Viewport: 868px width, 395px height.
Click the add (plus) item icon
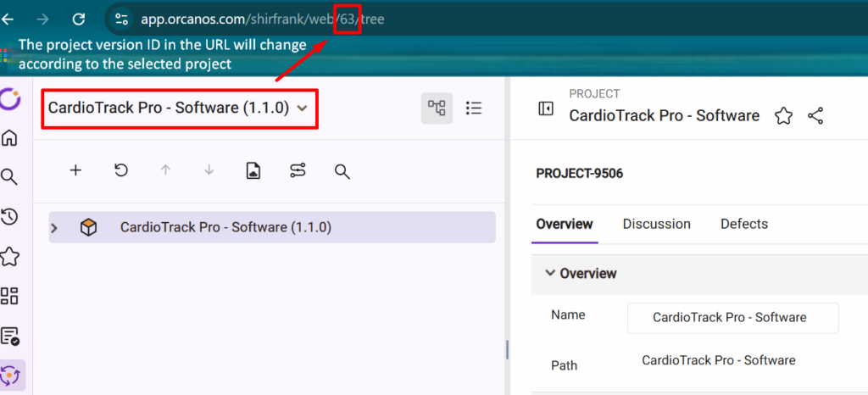pyautogui.click(x=75, y=171)
